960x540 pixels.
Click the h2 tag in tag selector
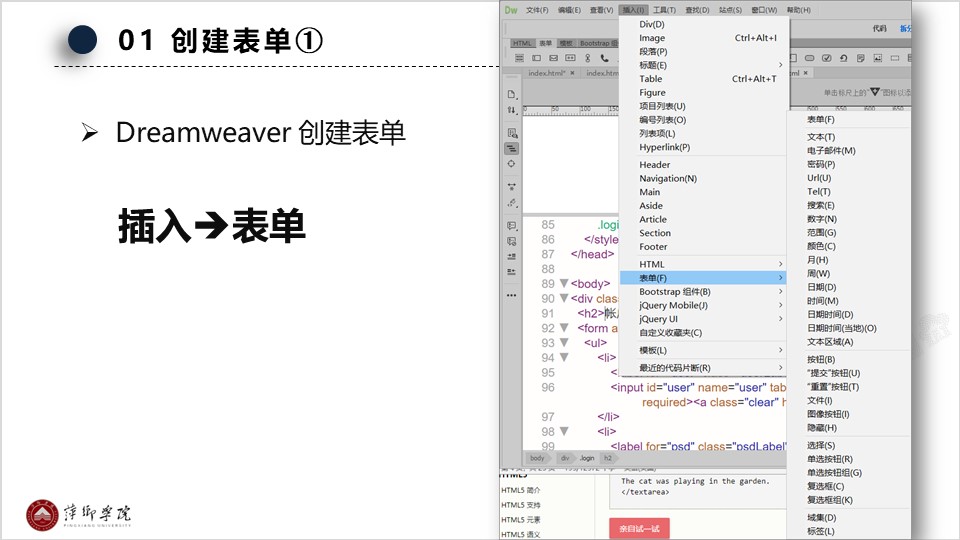[x=608, y=458]
